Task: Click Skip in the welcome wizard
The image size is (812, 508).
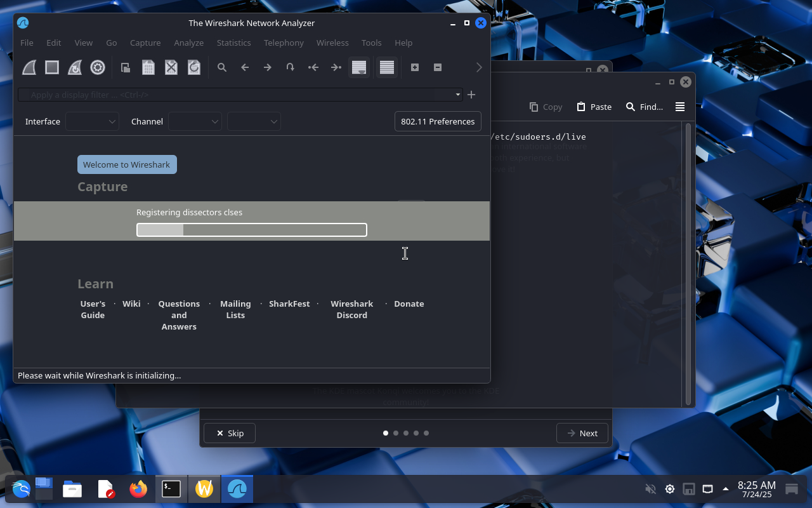Action: pyautogui.click(x=230, y=433)
